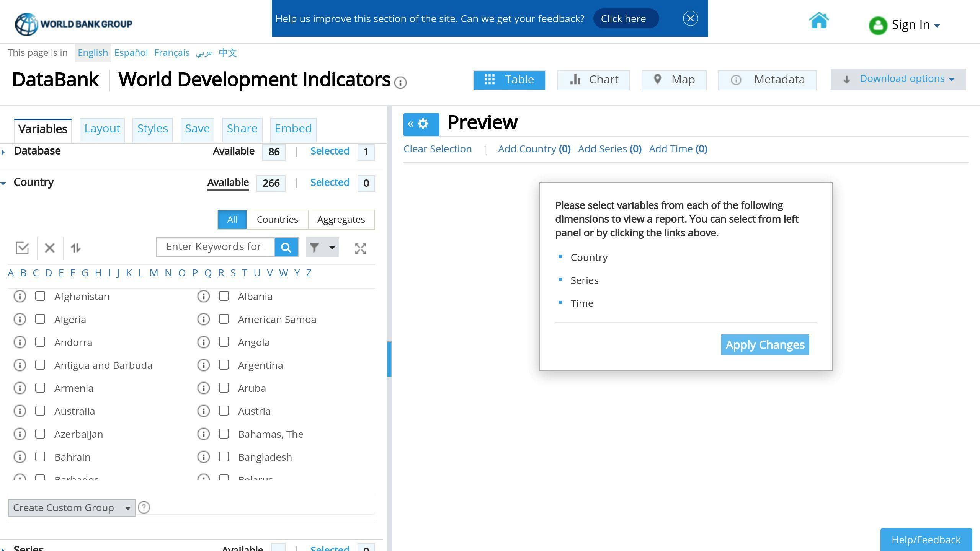The height and width of the screenshot is (551, 980).
Task: Open the Share tab
Action: 242,129
